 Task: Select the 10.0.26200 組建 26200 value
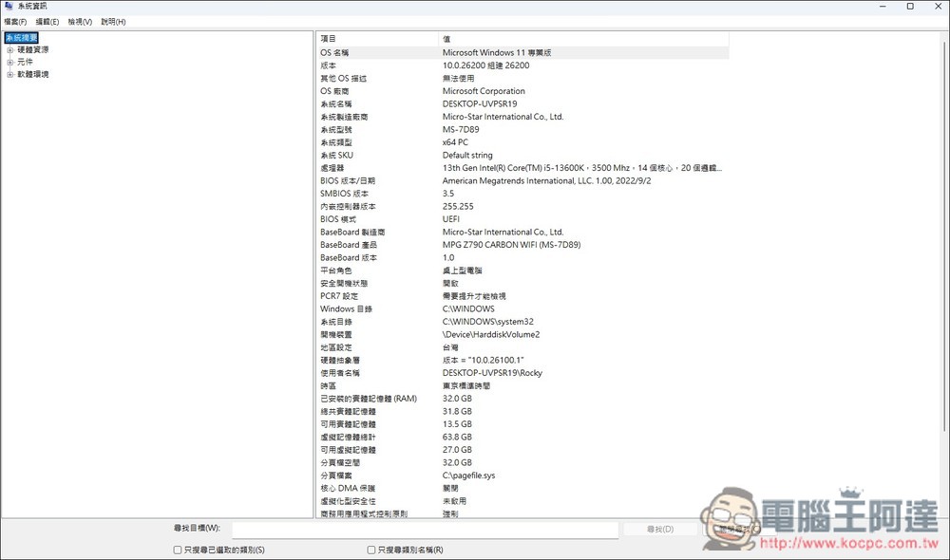click(485, 65)
